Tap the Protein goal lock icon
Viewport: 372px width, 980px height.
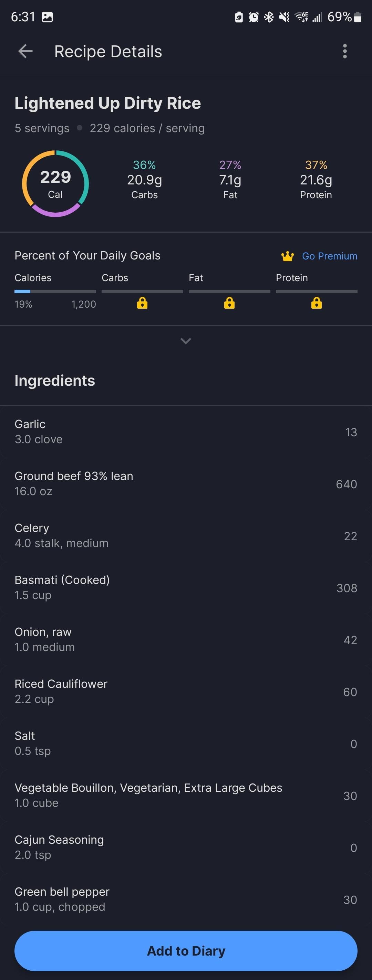(317, 303)
